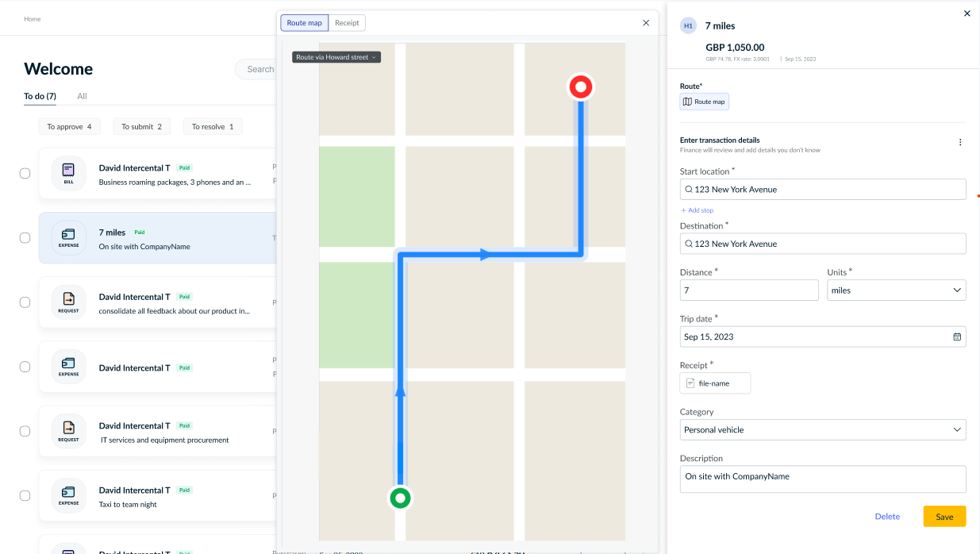Screen dimensions: 980x554
Task: Close the route map popup
Action: click(646, 23)
